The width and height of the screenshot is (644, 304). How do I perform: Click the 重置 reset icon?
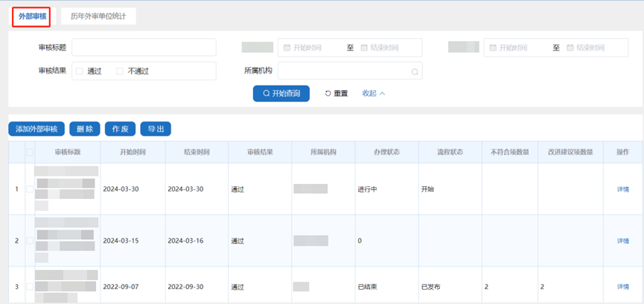coord(328,94)
